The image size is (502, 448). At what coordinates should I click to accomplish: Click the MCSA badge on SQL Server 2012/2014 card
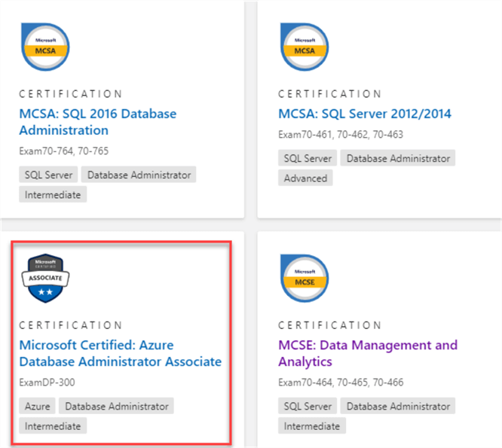pyautogui.click(x=305, y=47)
